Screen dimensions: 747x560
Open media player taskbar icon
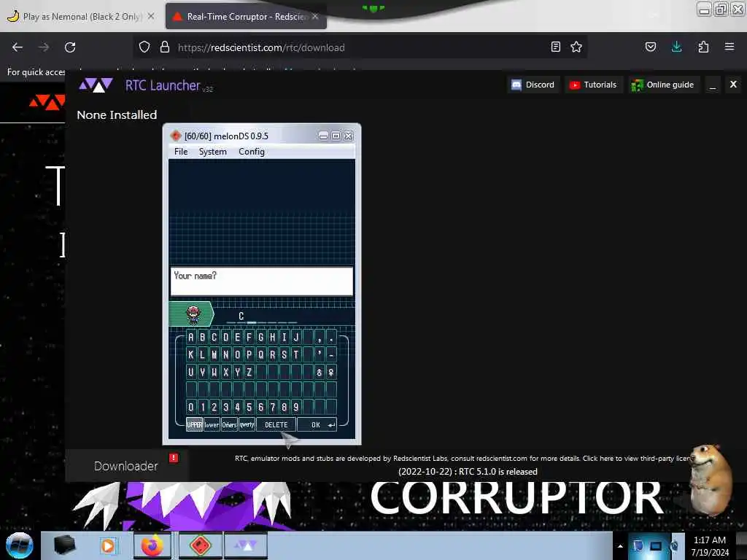point(108,545)
